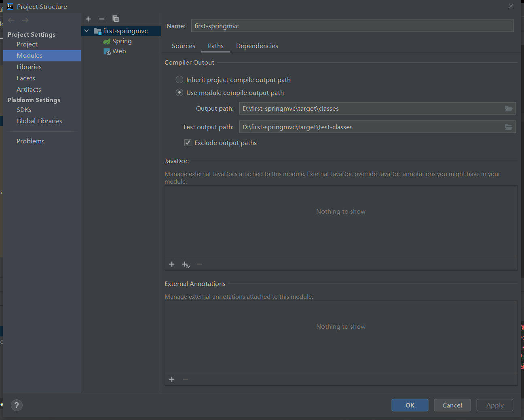
Task: Click the IntelliJ Project Structure title icon
Action: coord(10,6)
